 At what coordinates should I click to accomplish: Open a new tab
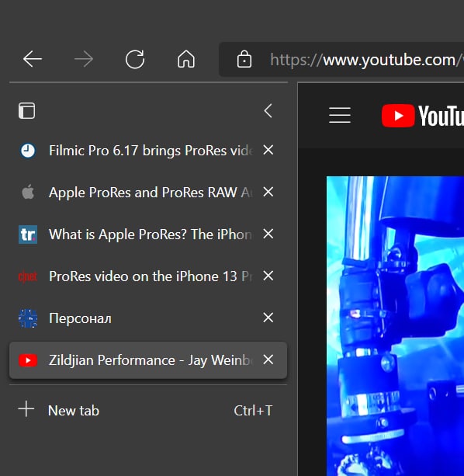(x=148, y=410)
